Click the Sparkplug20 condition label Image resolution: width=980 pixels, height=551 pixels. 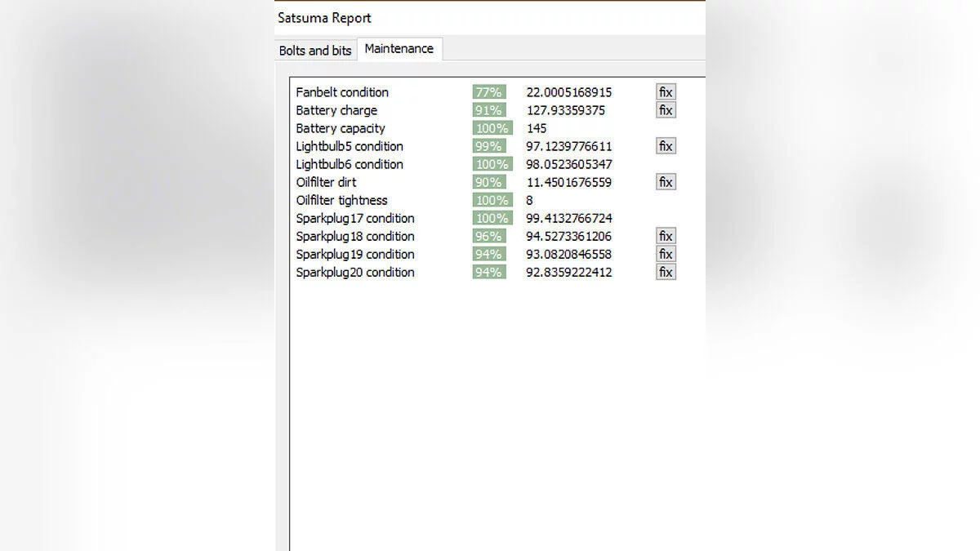click(x=355, y=272)
